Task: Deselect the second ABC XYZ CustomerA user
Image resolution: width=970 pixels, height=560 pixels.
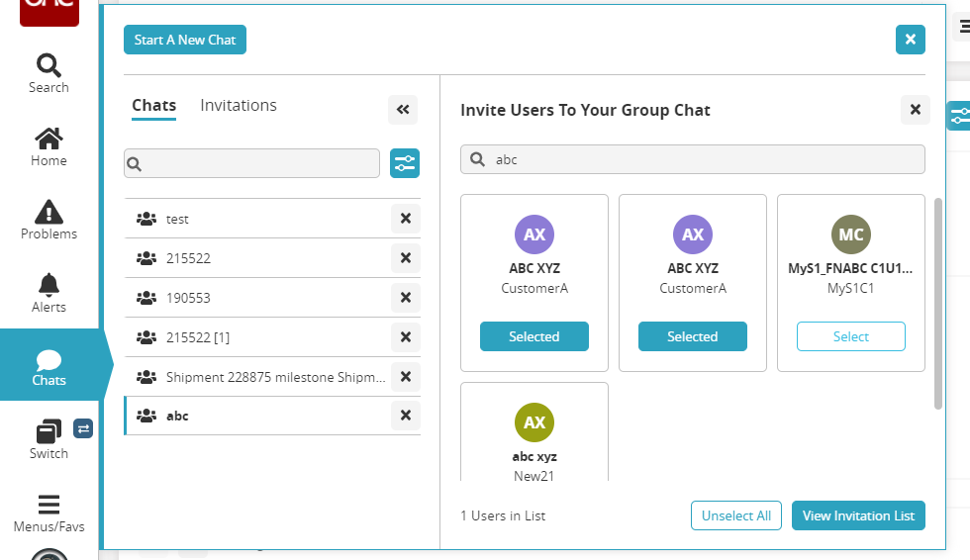Action: click(693, 336)
